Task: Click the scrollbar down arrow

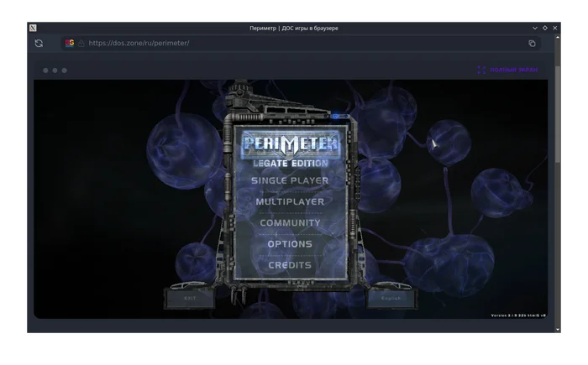Action: point(558,330)
